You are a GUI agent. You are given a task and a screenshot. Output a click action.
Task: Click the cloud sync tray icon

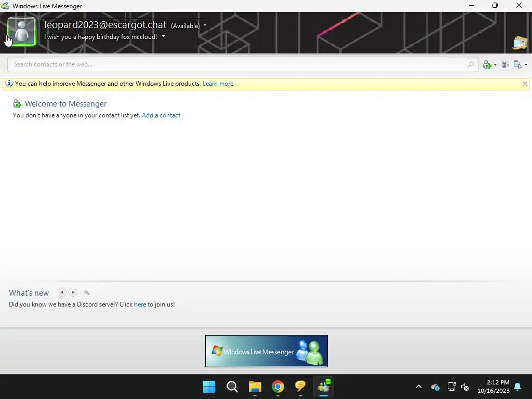(435, 387)
